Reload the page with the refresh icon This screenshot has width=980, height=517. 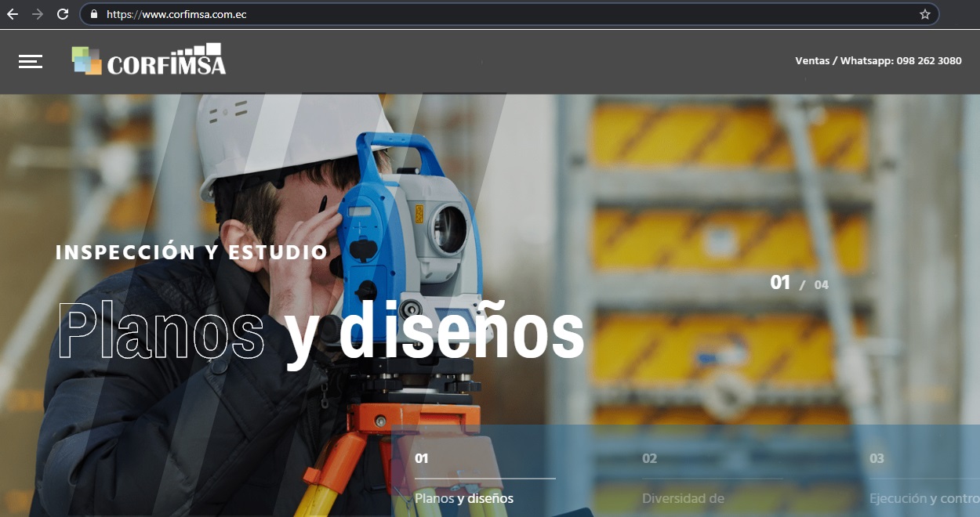pyautogui.click(x=63, y=14)
